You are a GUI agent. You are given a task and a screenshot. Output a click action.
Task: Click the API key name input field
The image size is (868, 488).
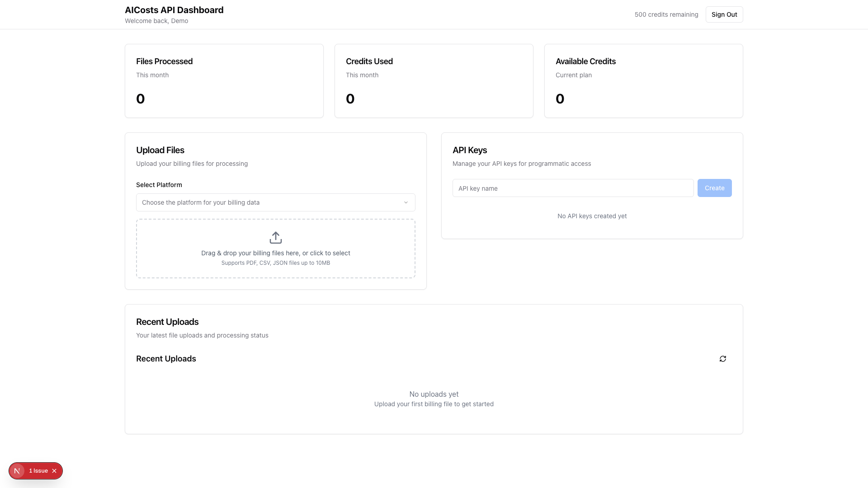click(x=573, y=188)
